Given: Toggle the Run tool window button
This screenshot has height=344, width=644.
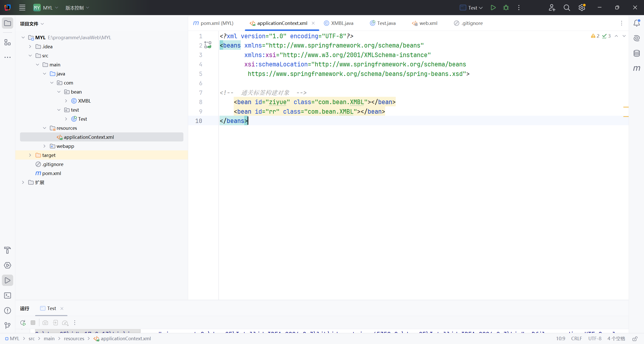Looking at the screenshot, I should [x=8, y=280].
